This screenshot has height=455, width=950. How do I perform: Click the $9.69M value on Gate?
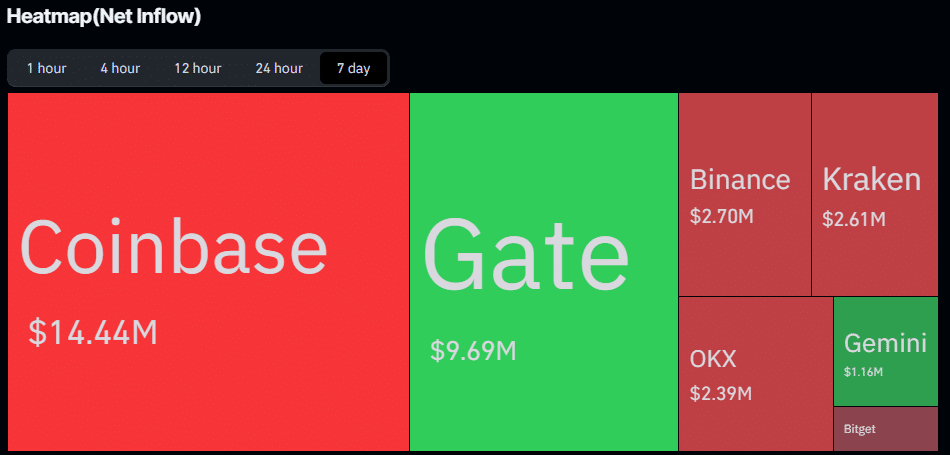tap(473, 351)
